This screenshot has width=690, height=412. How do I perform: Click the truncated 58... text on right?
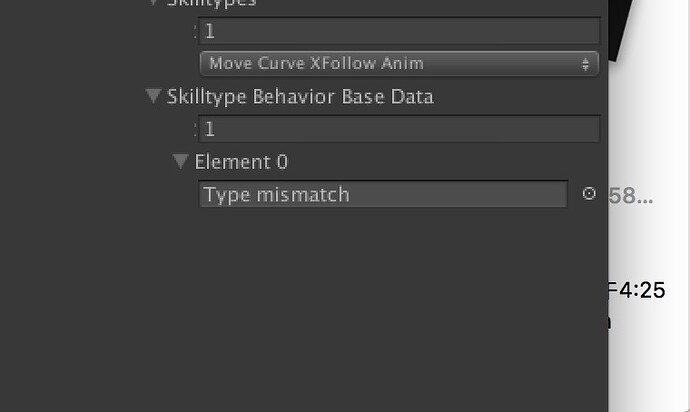[x=631, y=196]
